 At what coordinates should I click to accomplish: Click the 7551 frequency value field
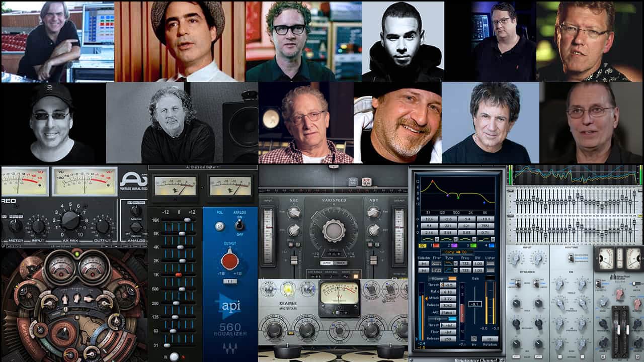point(486,226)
